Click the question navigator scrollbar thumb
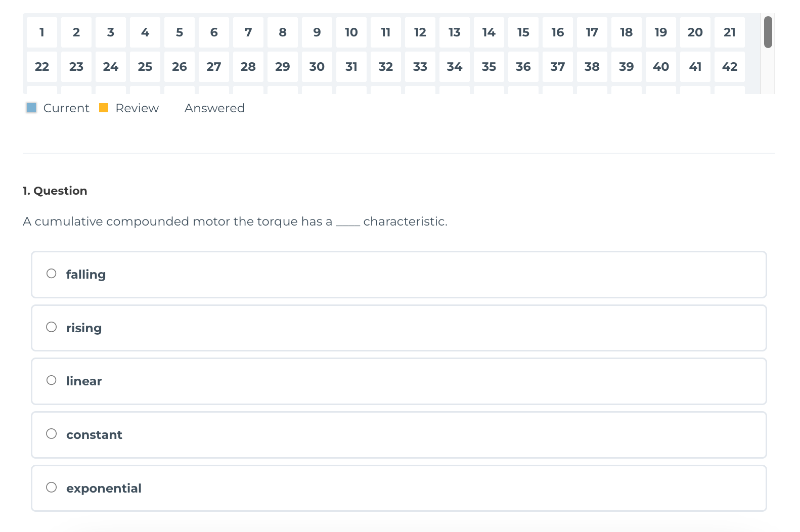Image resolution: width=800 pixels, height=532 pixels. point(768,32)
